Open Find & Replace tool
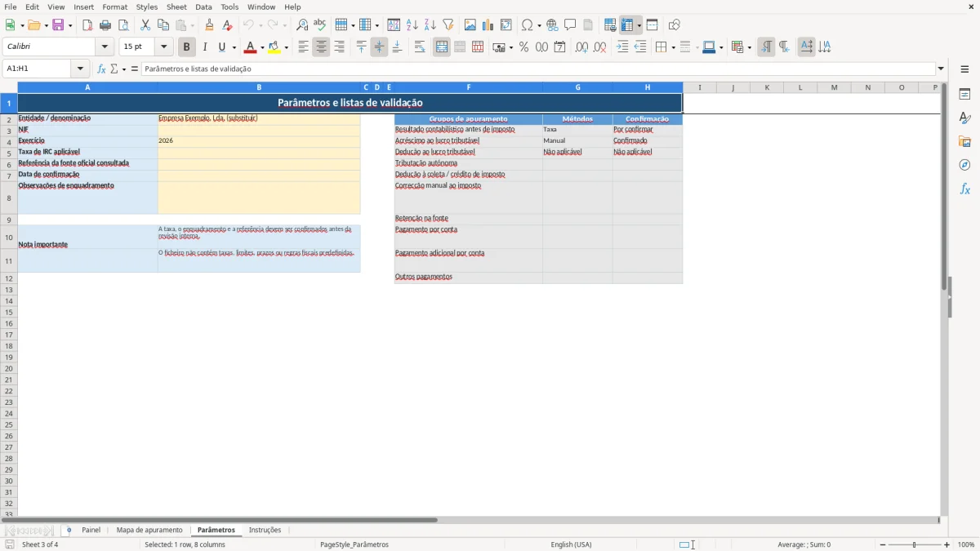Image resolution: width=980 pixels, height=551 pixels. 302,25
